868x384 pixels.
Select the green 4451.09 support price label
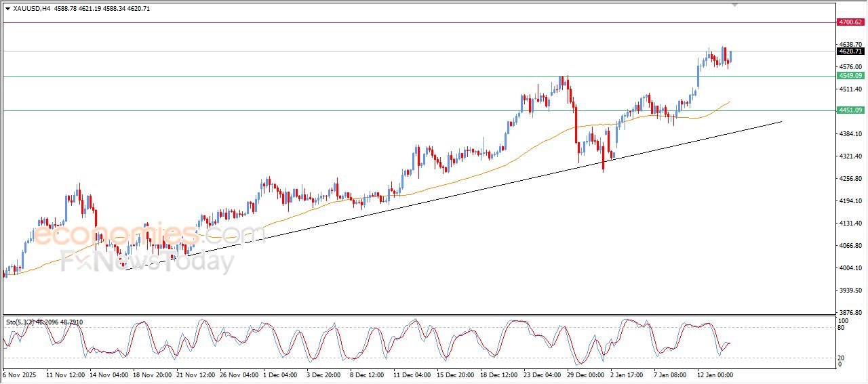point(850,110)
